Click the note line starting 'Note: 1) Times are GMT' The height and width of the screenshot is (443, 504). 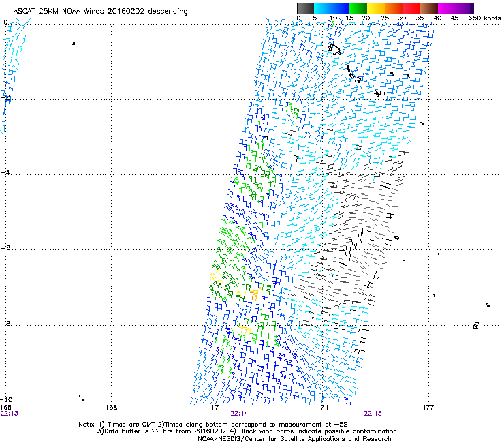(213, 425)
